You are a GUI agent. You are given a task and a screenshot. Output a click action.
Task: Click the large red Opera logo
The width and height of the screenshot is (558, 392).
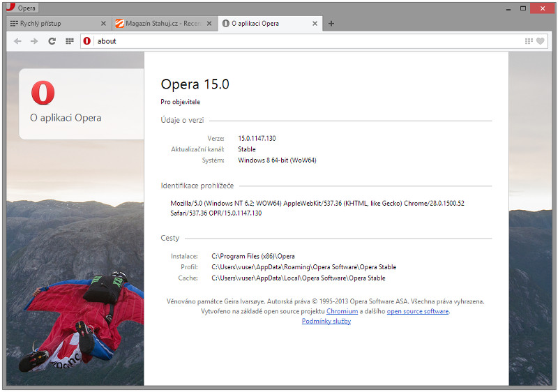tap(43, 93)
